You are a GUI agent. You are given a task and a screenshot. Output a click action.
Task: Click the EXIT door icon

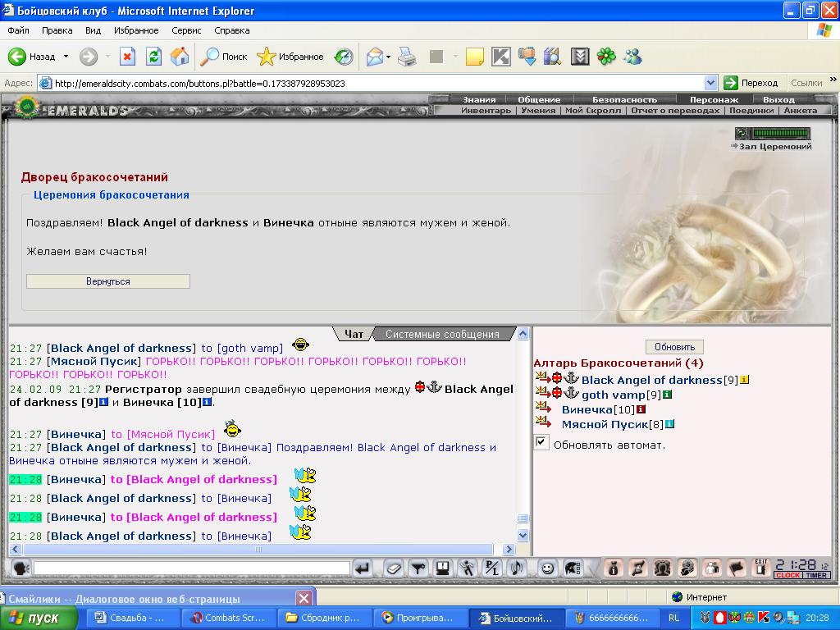click(x=760, y=568)
